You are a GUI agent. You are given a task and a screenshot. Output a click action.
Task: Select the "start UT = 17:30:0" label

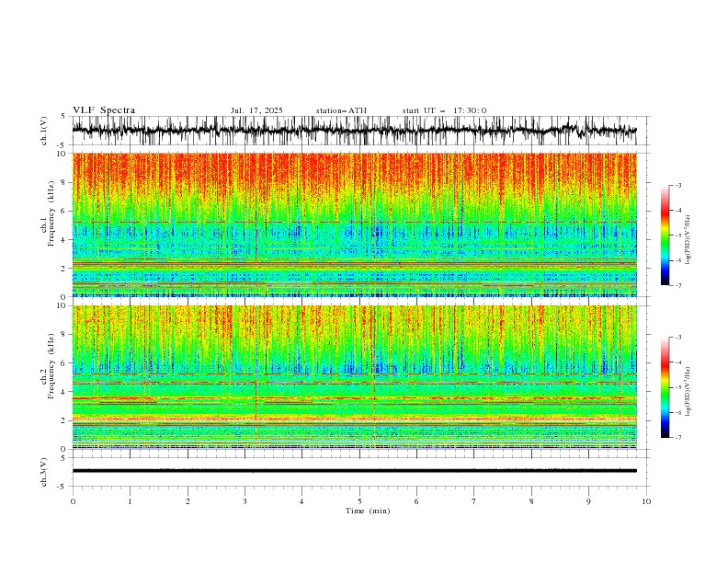point(444,110)
